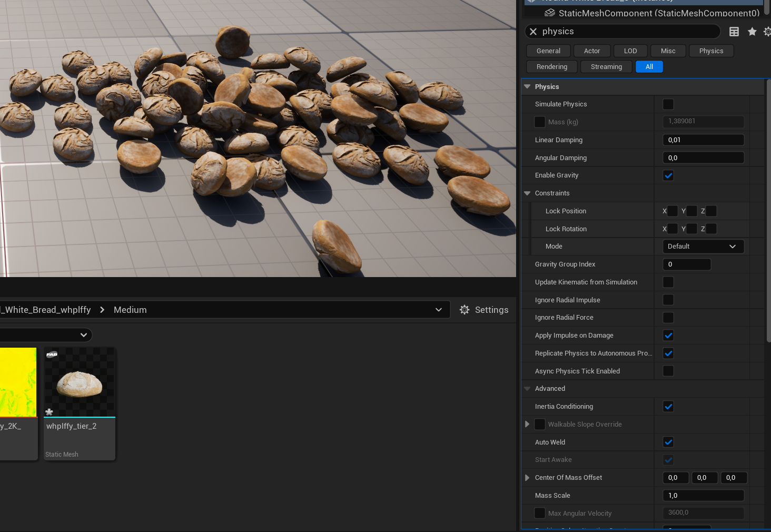Viewport: 771px width, 532px height.
Task: Open the Constraints Mode dropdown
Action: 703,247
